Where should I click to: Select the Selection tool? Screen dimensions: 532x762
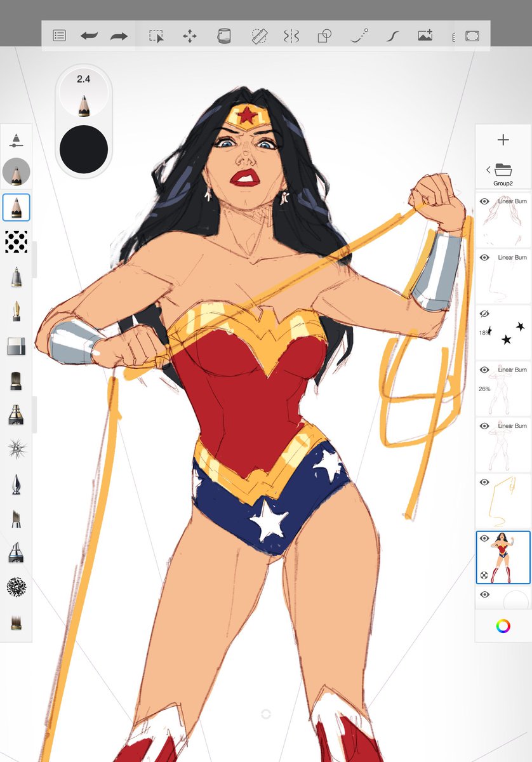(x=156, y=36)
